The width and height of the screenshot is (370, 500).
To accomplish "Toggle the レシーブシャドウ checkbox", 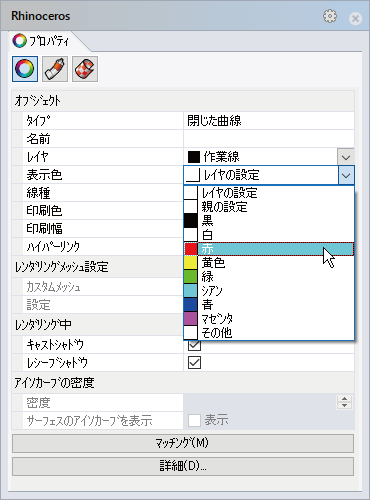I will point(194,363).
